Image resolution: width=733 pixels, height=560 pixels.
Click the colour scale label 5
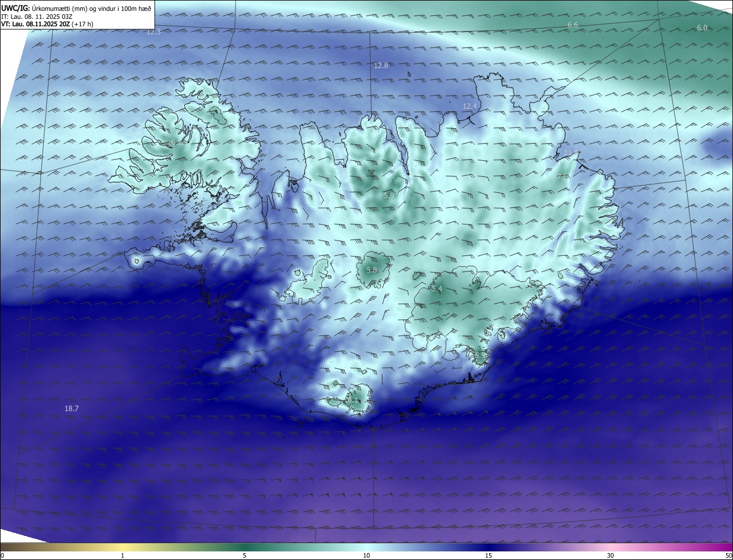coord(245,555)
